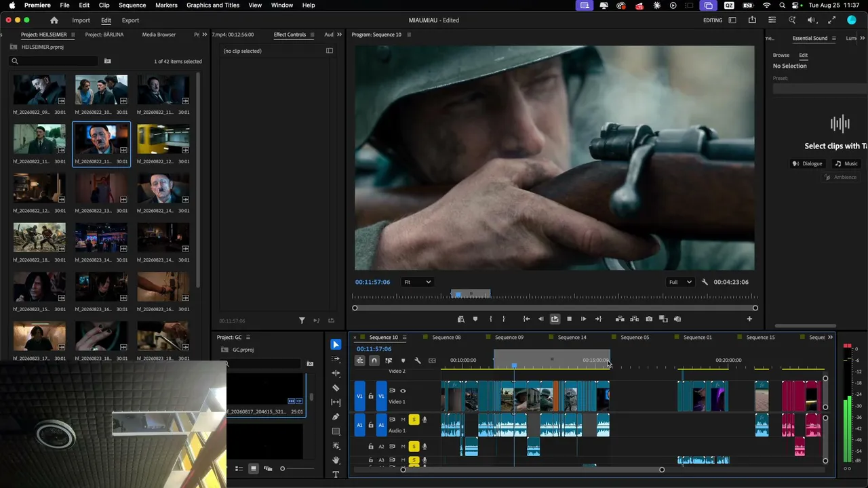The height and width of the screenshot is (488, 868).
Task: Open the Comparison View button
Action: 663,319
